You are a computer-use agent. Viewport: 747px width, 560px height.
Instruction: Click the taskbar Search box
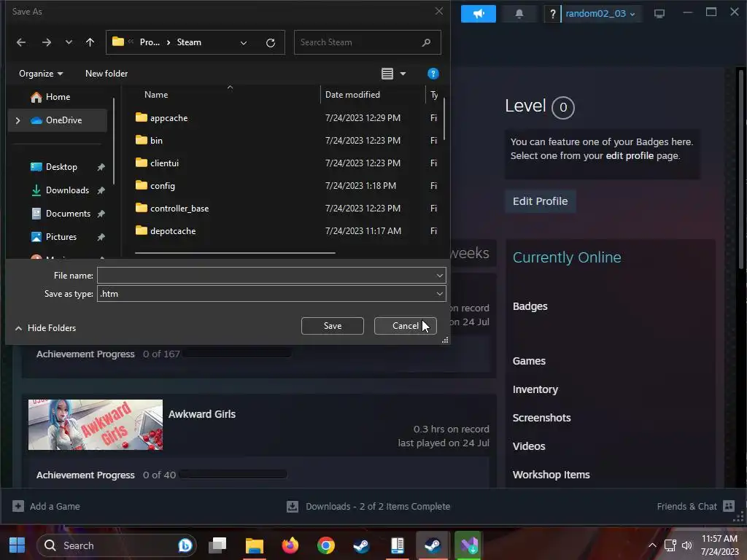(116, 545)
